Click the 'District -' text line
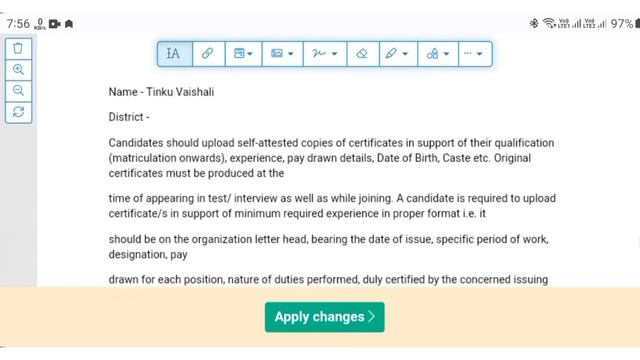 pos(129,117)
